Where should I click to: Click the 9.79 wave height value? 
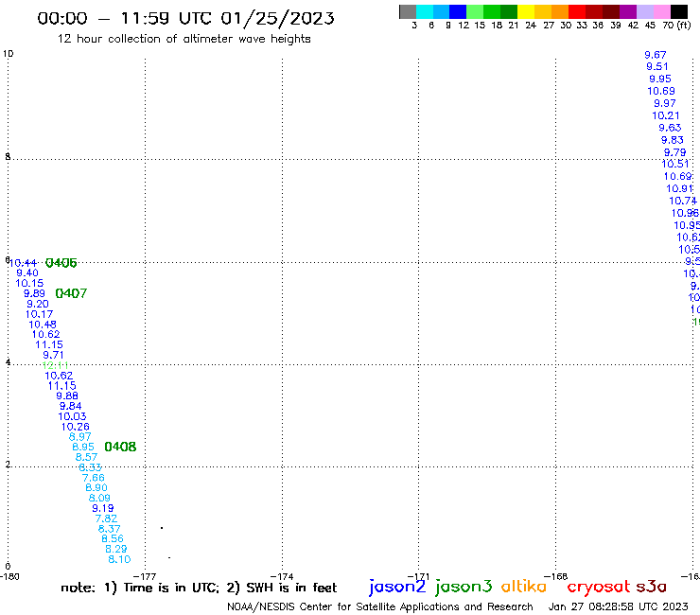coord(674,152)
